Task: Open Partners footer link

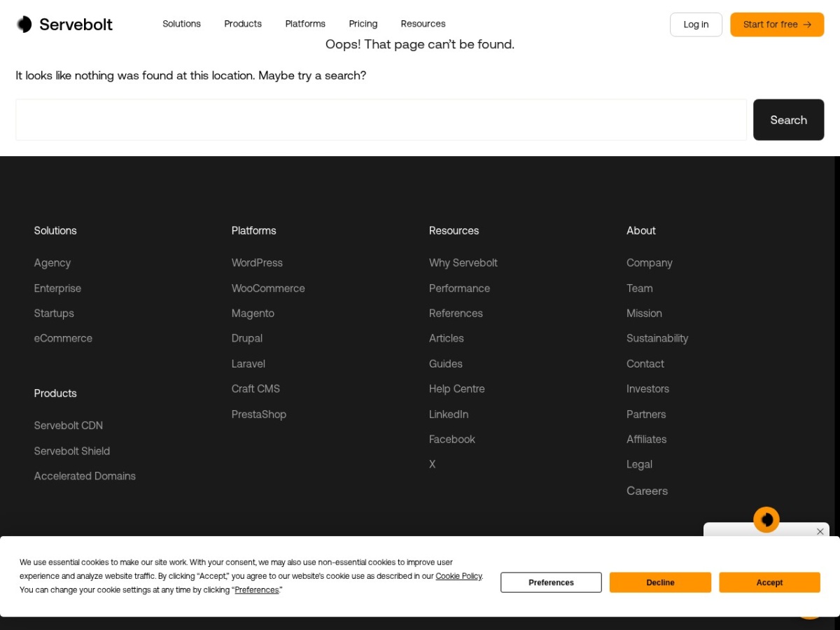Action: click(646, 414)
